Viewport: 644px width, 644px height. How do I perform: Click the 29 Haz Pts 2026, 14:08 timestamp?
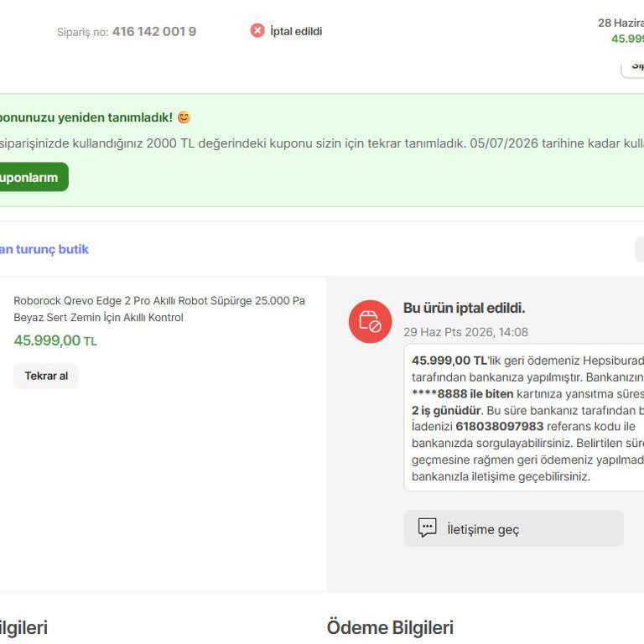(x=465, y=332)
